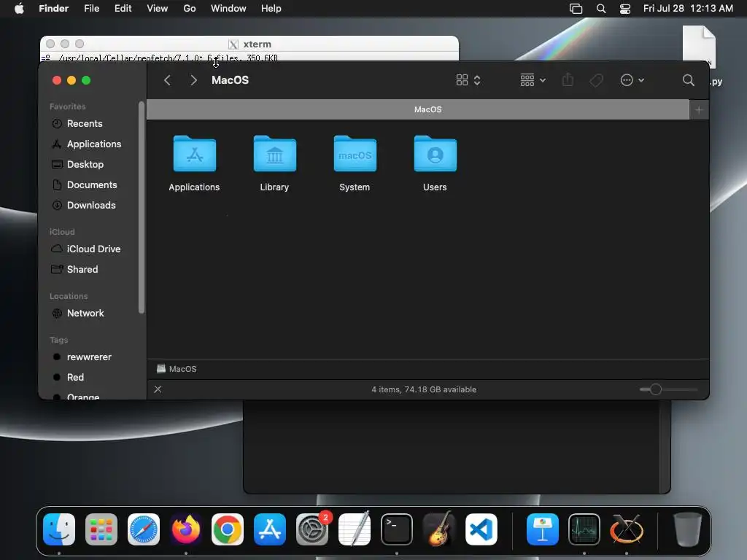Click the view sort up-down chevrons
Image resolution: width=747 pixels, height=560 pixels.
tap(477, 80)
